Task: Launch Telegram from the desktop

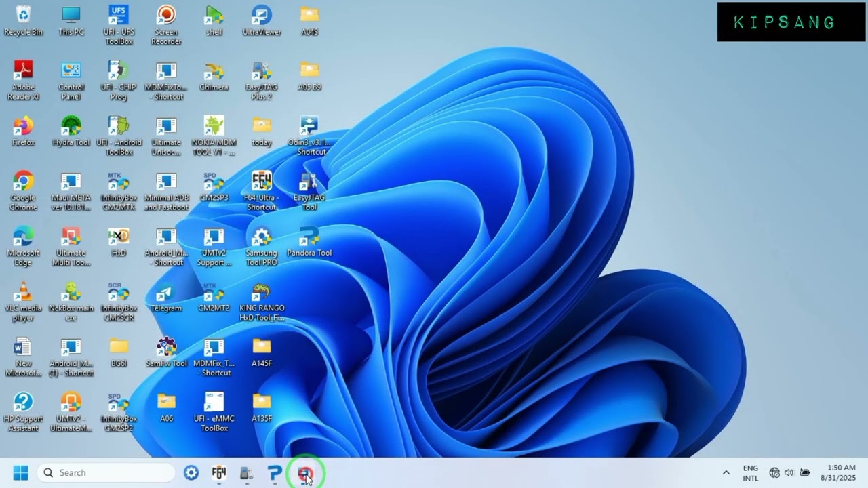Action: [x=166, y=297]
